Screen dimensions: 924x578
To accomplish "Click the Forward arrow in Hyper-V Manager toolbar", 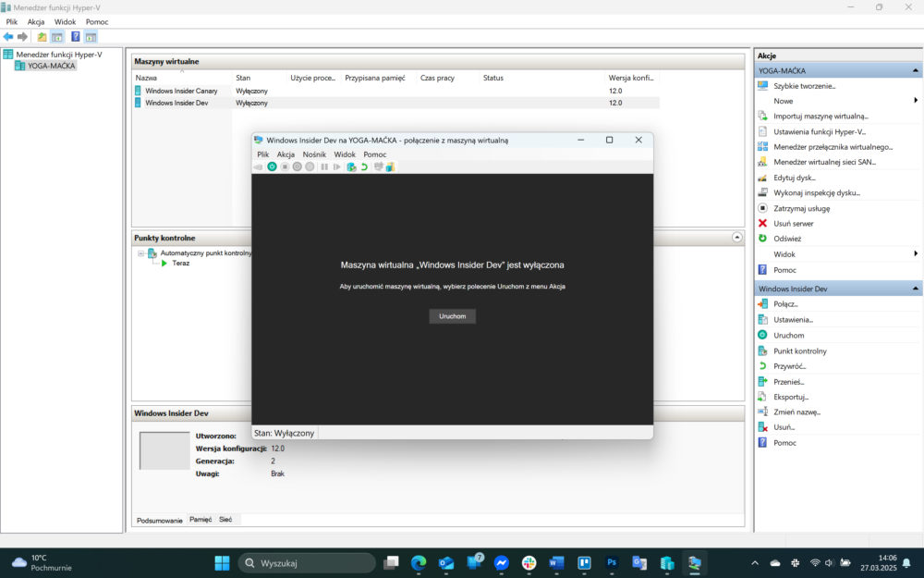I will pos(22,37).
